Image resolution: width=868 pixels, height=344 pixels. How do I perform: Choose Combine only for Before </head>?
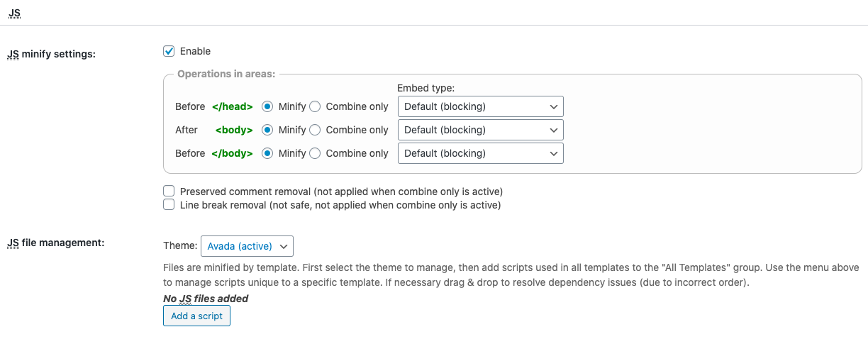coord(315,106)
